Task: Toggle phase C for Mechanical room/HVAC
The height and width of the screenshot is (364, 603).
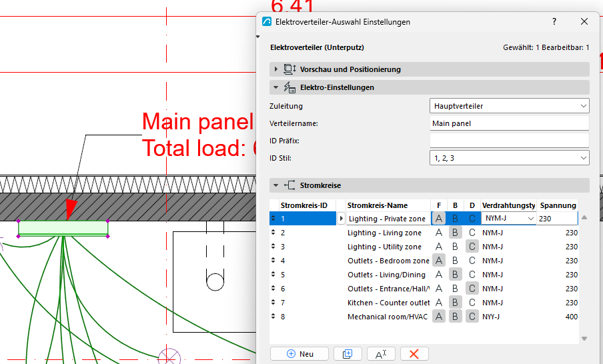Action: (x=472, y=317)
